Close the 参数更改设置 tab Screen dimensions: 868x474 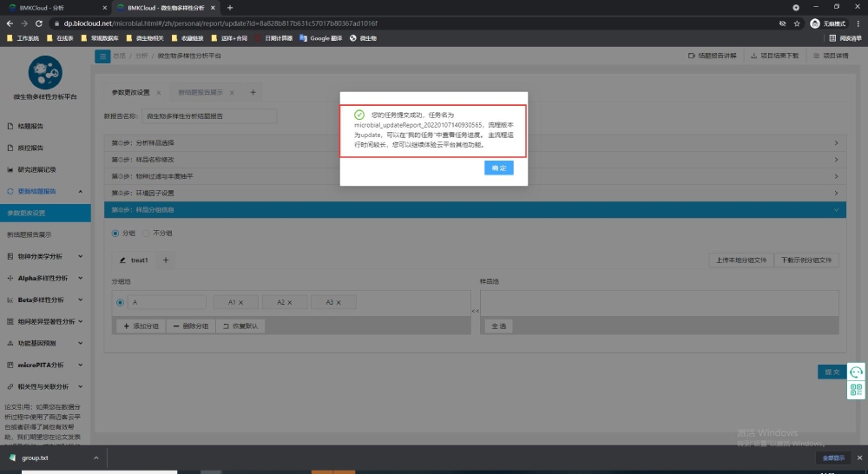pos(159,92)
